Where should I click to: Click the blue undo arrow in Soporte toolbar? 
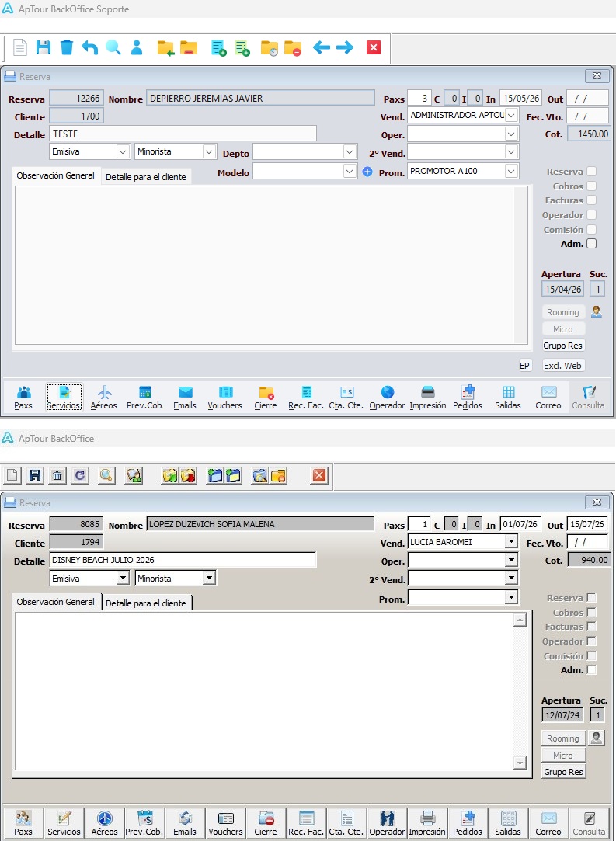pyautogui.click(x=89, y=47)
